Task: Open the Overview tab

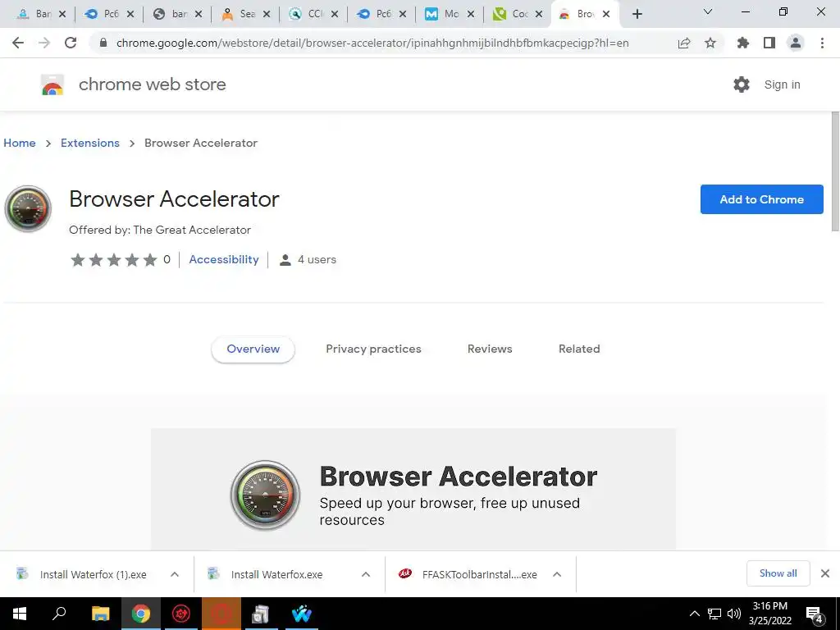Action: pyautogui.click(x=253, y=349)
